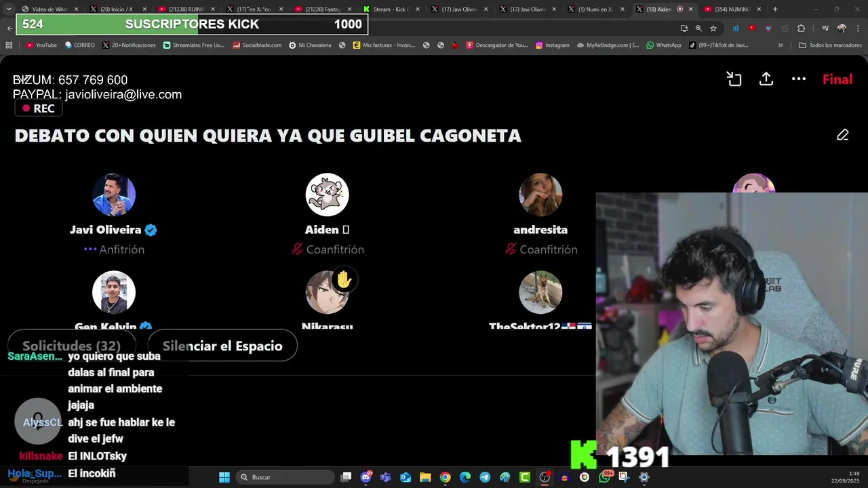This screenshot has height=488, width=868.
Task: Open File Explorer from taskbar
Action: pos(425,477)
